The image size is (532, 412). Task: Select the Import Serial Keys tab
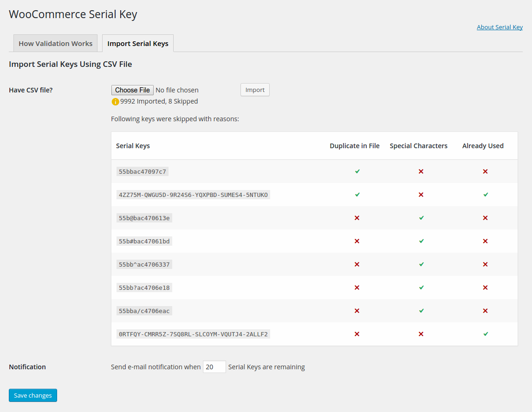coord(137,44)
